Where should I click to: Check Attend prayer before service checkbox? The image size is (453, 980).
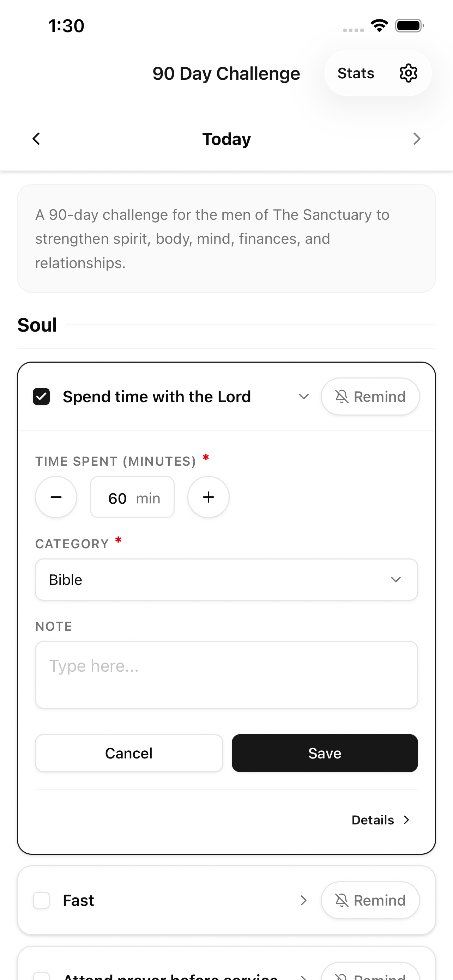pyautogui.click(x=41, y=976)
